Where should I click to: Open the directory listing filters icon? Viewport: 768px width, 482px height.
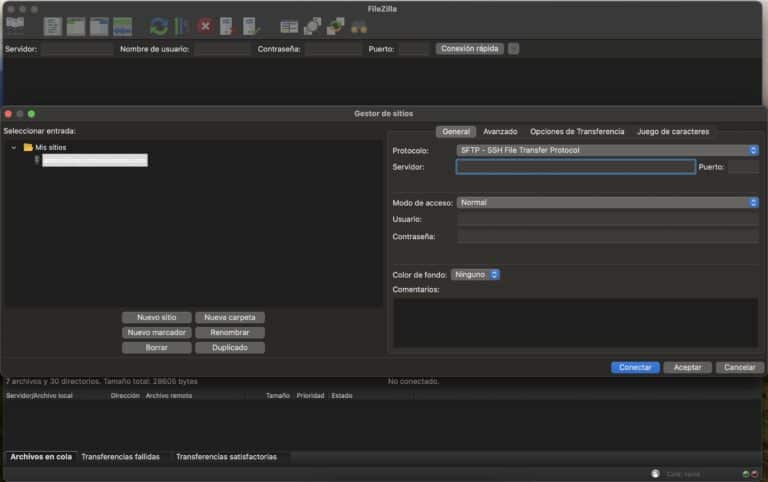pos(289,26)
